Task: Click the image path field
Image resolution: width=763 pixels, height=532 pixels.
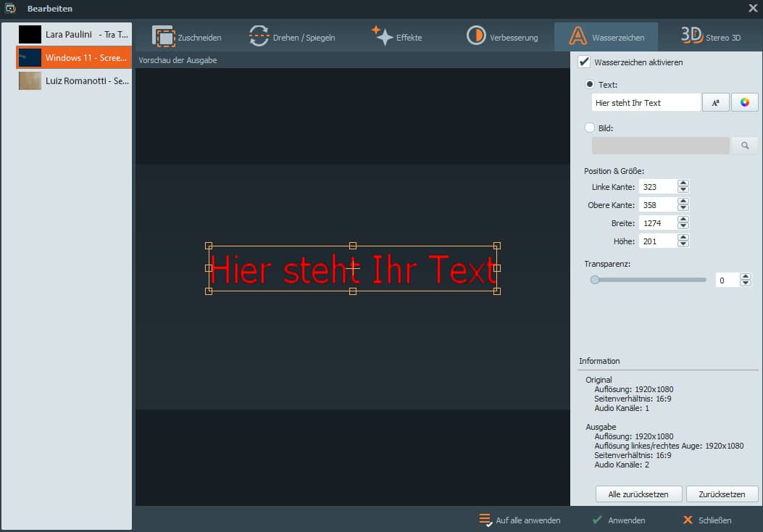Action: pos(660,146)
